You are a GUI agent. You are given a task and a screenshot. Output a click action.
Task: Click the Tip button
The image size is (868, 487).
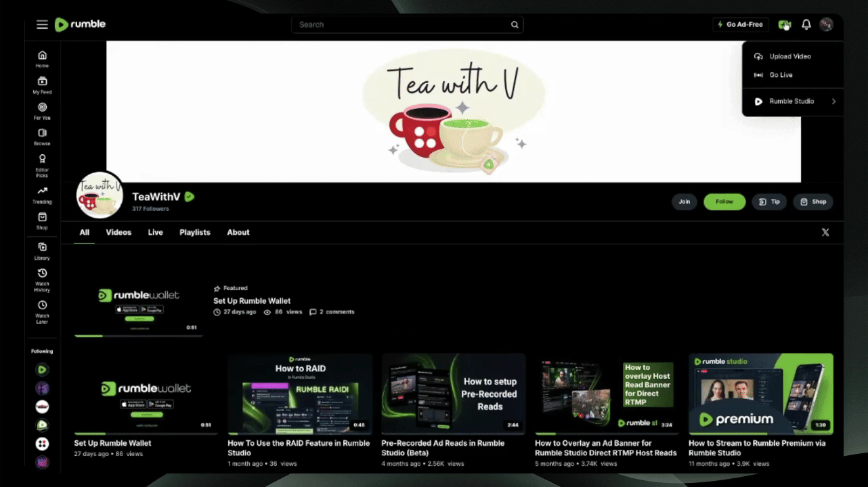(769, 202)
